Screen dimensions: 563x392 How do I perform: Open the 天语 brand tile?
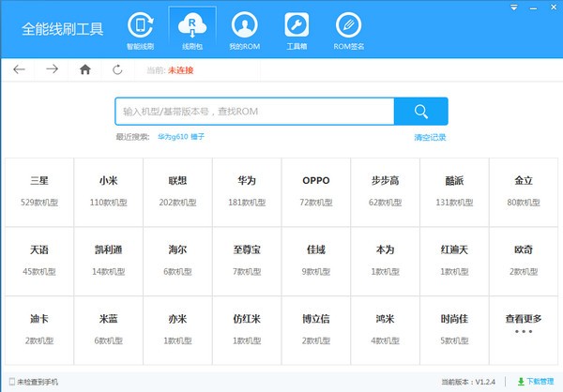click(39, 262)
